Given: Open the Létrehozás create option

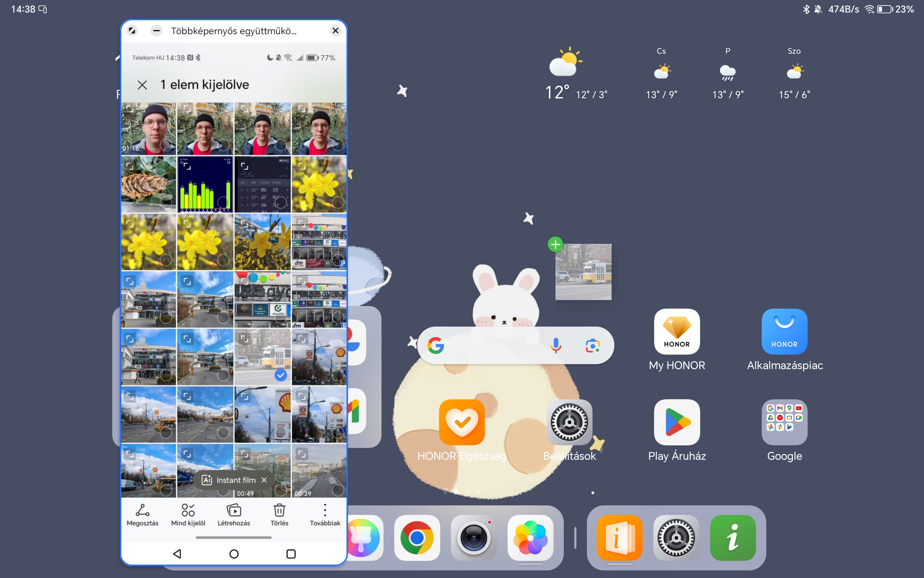Looking at the screenshot, I should (x=234, y=514).
